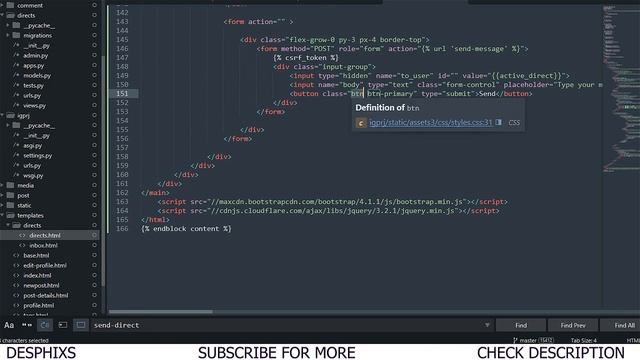The width and height of the screenshot is (640, 360).
Task: Click line number 143 in gutter
Action: pyautogui.click(x=122, y=22)
